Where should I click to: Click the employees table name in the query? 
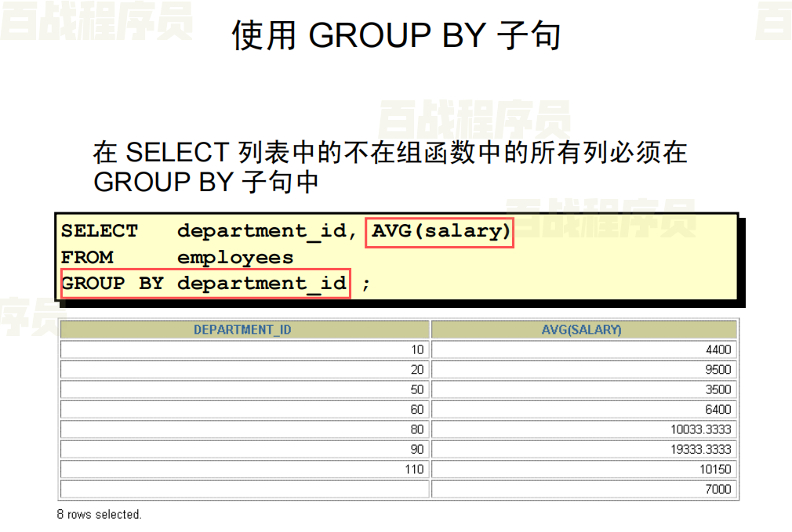(235, 258)
